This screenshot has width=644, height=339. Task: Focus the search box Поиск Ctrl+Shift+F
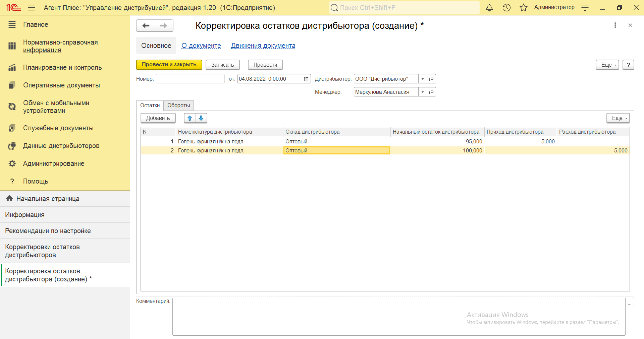[404, 7]
